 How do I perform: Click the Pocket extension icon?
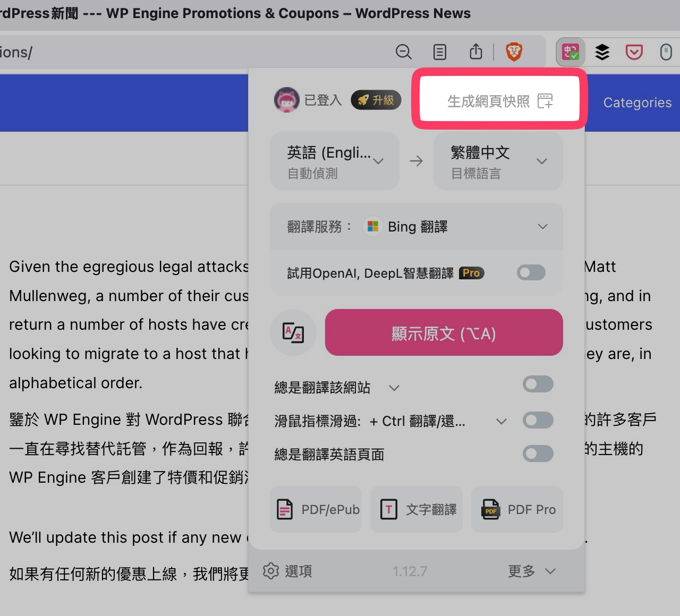(634, 52)
